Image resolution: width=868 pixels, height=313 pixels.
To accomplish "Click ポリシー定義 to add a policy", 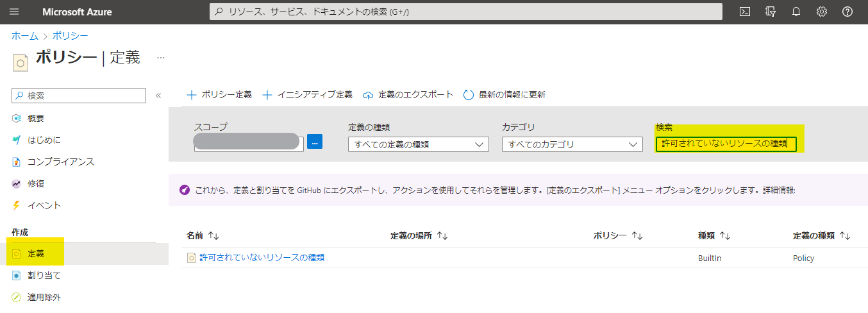I will [x=219, y=94].
